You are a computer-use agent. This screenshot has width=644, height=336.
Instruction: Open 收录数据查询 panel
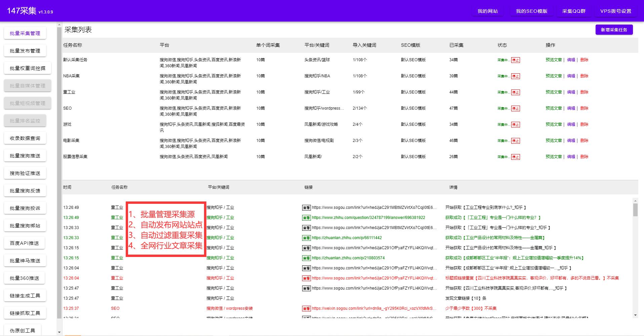tap(25, 138)
